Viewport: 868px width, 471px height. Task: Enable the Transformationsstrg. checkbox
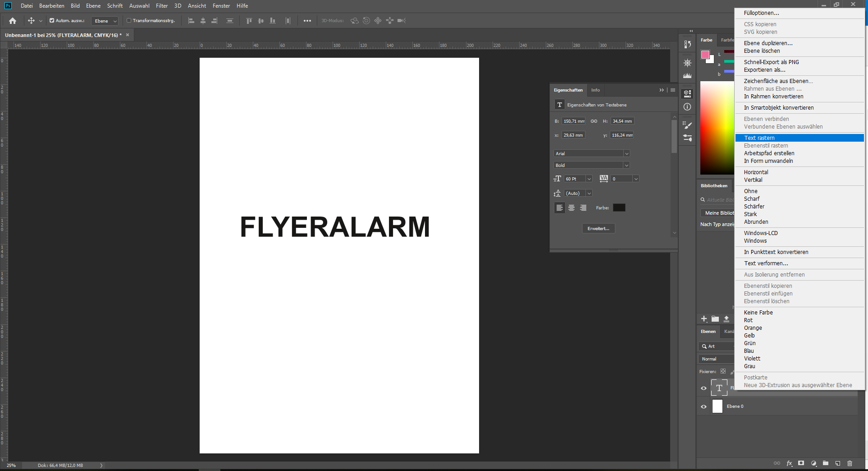coord(129,21)
